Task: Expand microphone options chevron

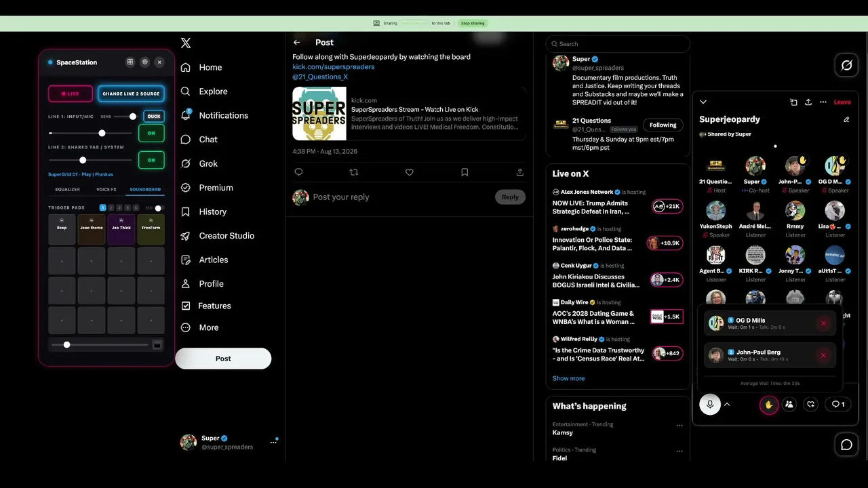Action: 727,405
